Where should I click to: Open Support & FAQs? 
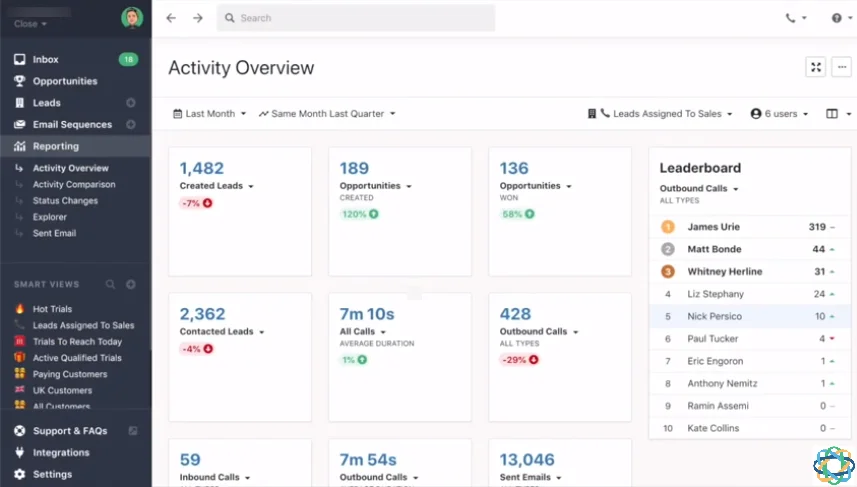click(x=70, y=431)
